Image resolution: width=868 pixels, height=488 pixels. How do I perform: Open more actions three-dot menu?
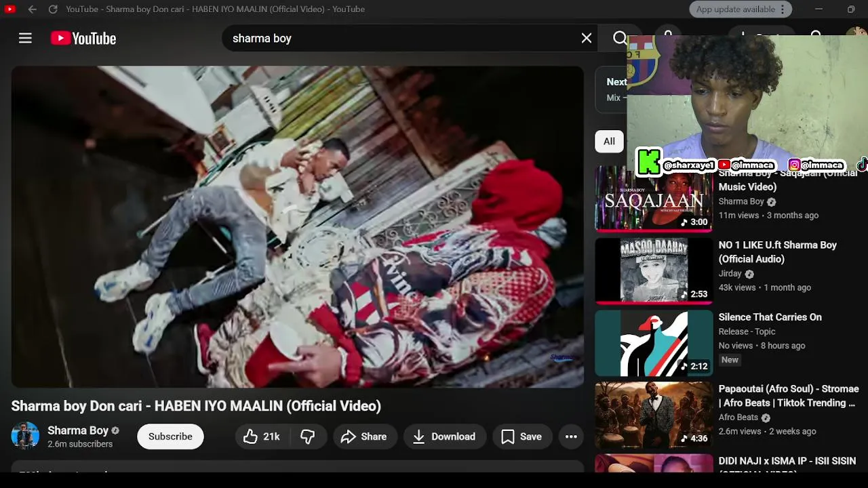click(x=571, y=436)
